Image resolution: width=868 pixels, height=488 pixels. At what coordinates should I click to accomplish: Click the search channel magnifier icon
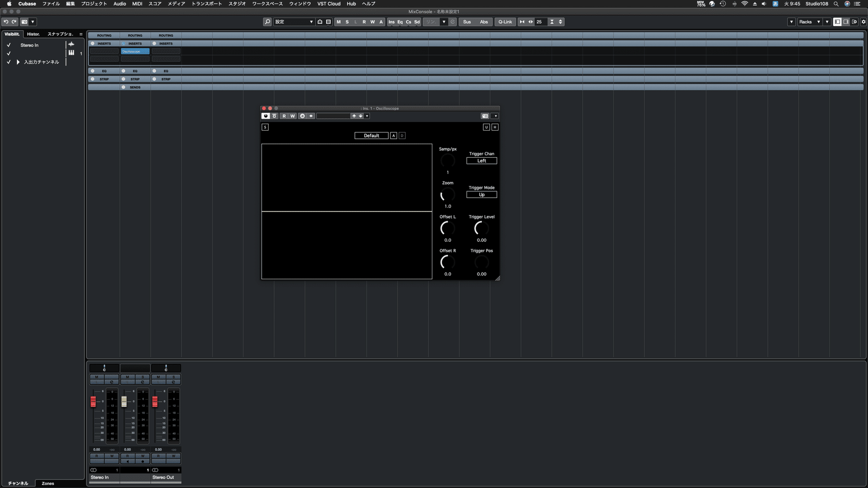[267, 22]
